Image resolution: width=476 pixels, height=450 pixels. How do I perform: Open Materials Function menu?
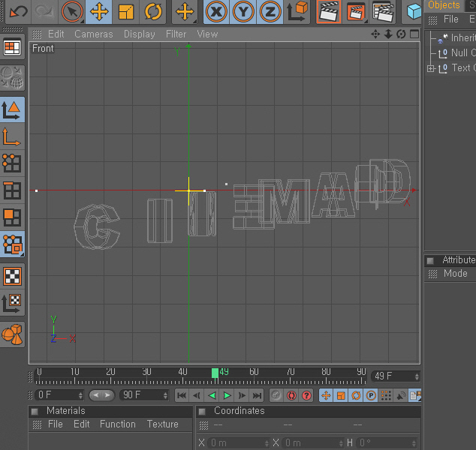click(117, 424)
